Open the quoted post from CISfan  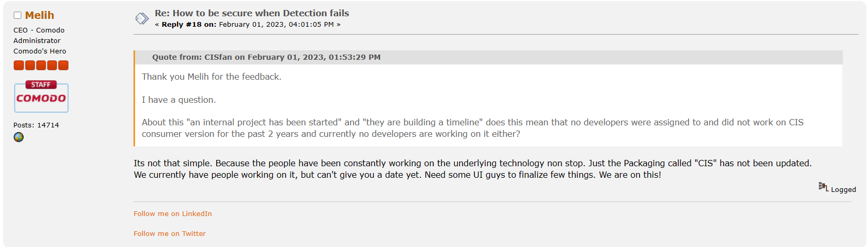[x=266, y=57]
